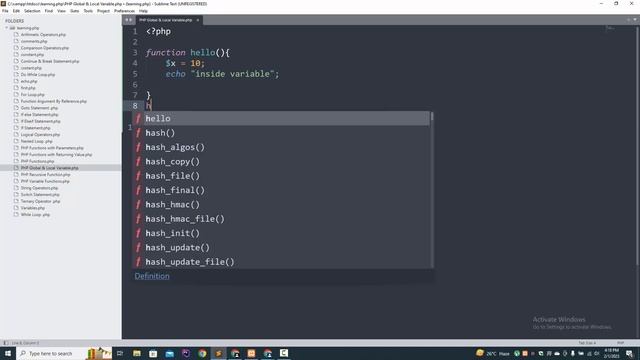This screenshot has height=360, width=640.
Task: Open Nested Loop.php in sidebar
Action: tap(37, 141)
